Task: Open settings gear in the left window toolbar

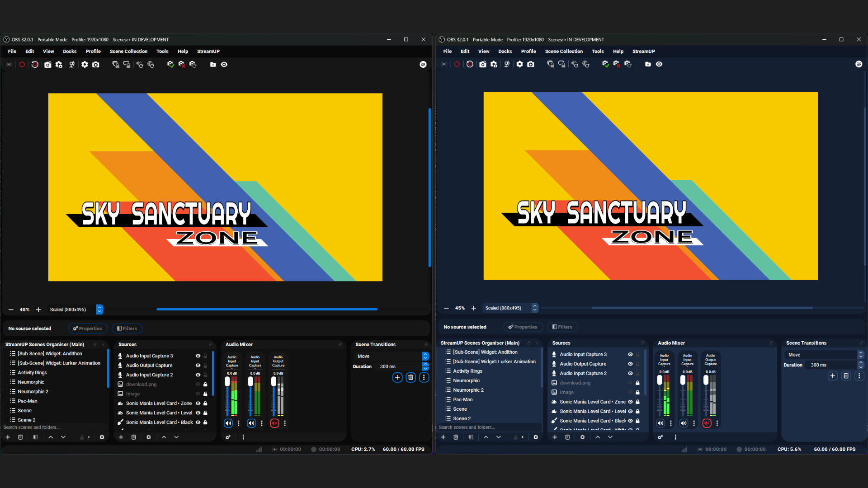Action: (85, 65)
